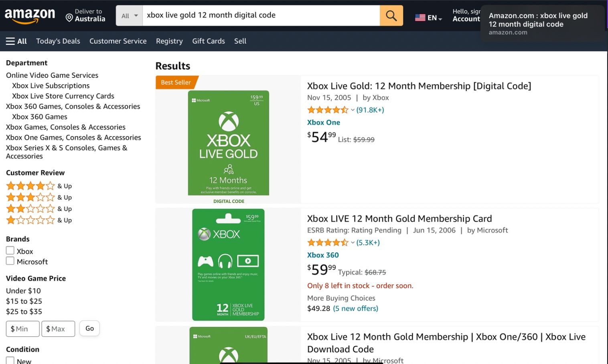Click the Amazon logo

pyautogui.click(x=30, y=14)
